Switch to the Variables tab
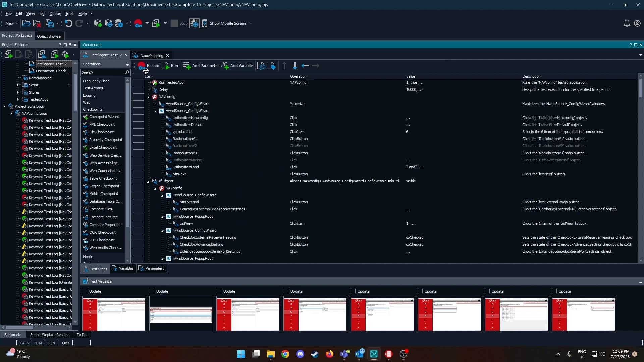The height and width of the screenshot is (362, 644). tap(126, 268)
